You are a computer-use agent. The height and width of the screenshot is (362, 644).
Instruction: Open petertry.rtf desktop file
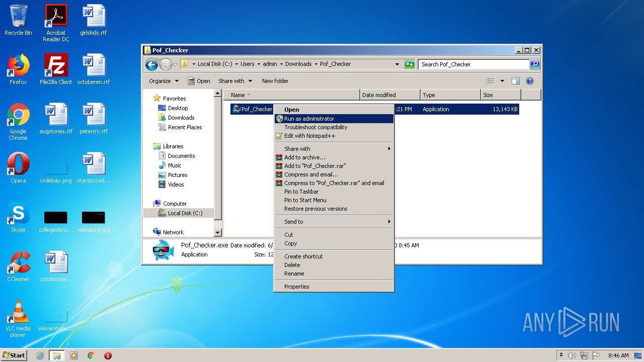coord(94,118)
